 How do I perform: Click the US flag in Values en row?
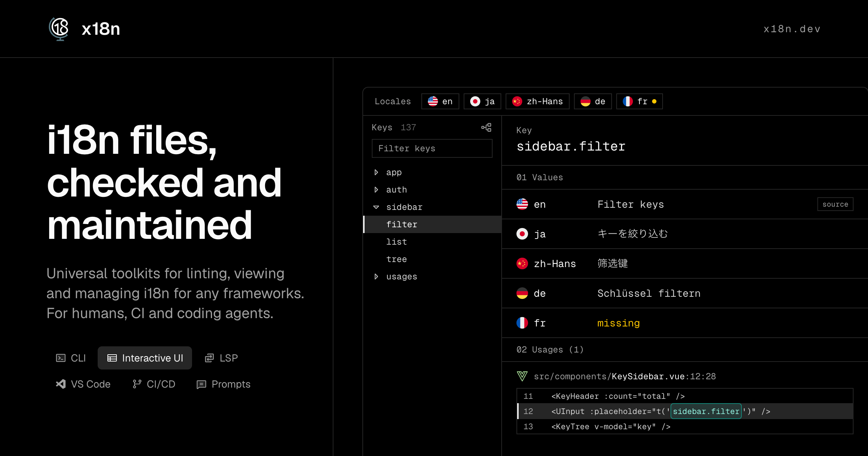[522, 204]
